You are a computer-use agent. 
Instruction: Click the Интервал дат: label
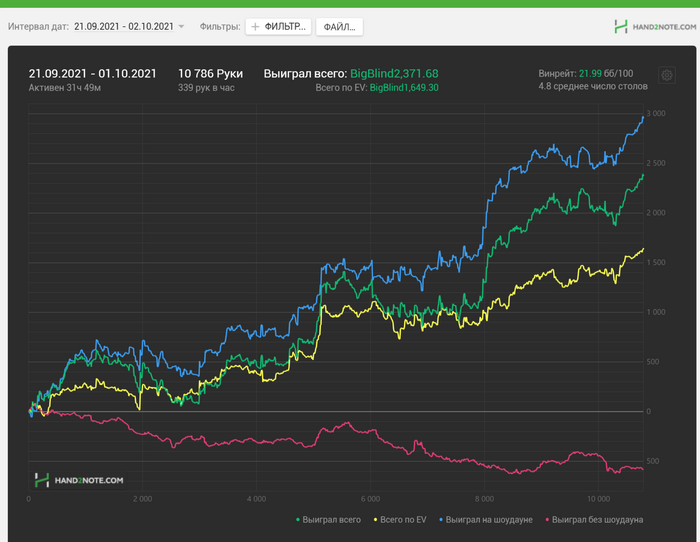click(x=38, y=26)
